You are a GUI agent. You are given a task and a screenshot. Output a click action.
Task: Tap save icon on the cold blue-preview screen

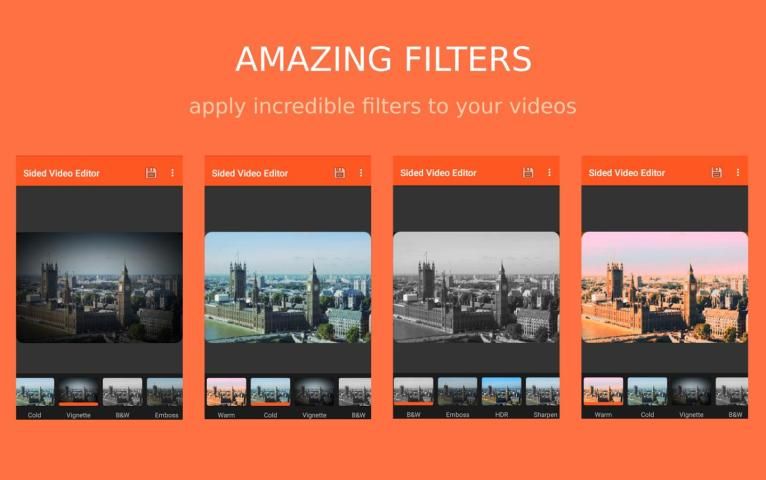(340, 173)
